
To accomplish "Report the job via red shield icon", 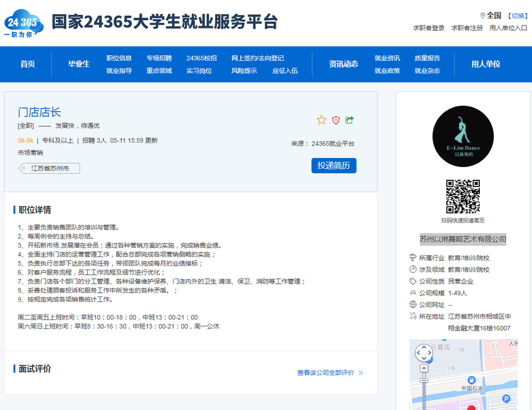I will click(335, 120).
